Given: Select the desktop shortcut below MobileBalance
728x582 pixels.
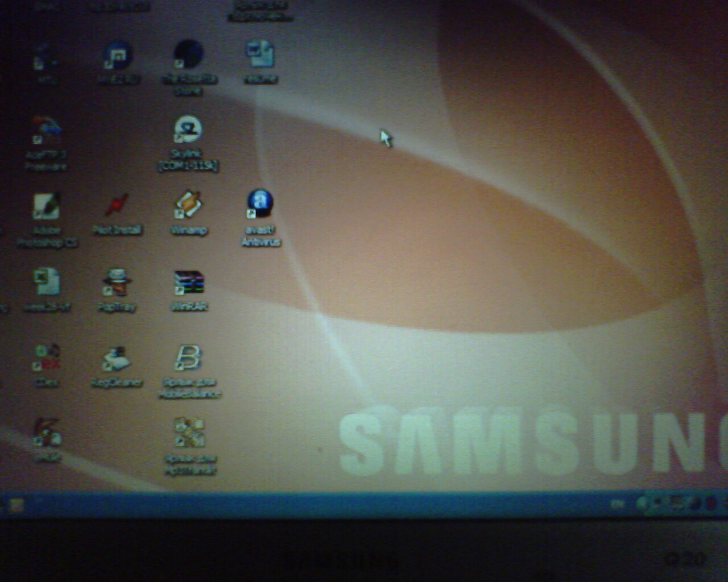Looking at the screenshot, I should coord(189,434).
